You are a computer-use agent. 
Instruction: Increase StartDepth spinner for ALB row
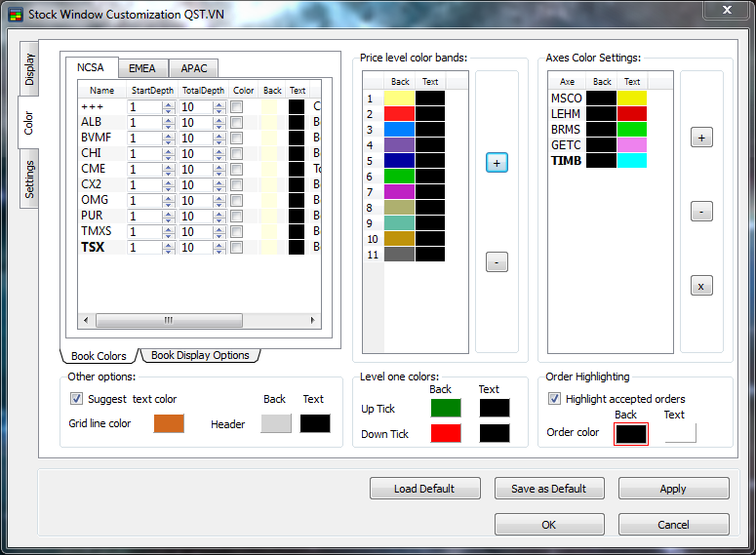[x=168, y=119]
